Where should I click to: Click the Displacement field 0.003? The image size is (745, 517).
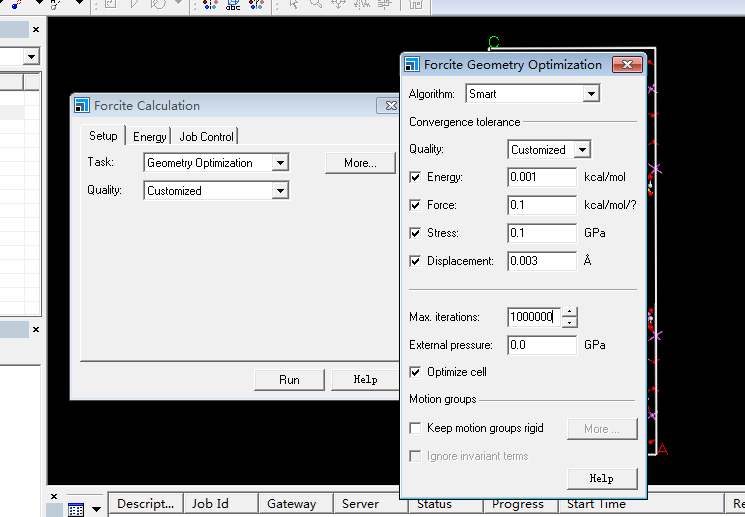coord(542,261)
